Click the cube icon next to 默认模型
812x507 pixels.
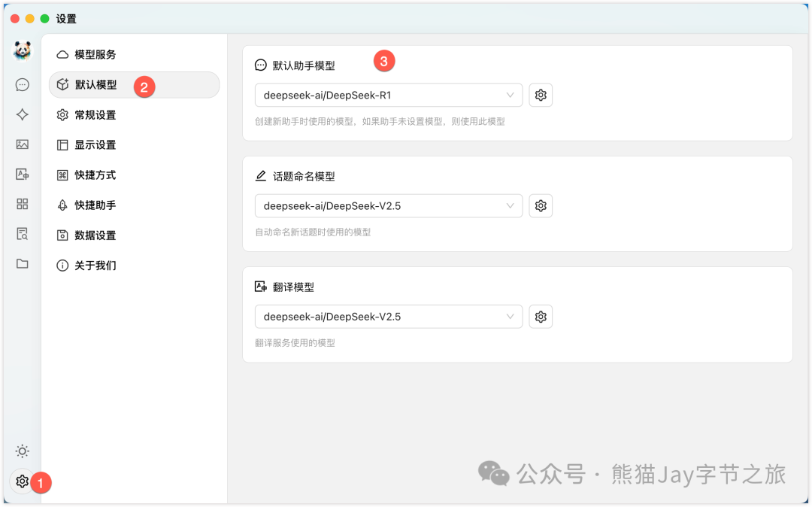62,84
